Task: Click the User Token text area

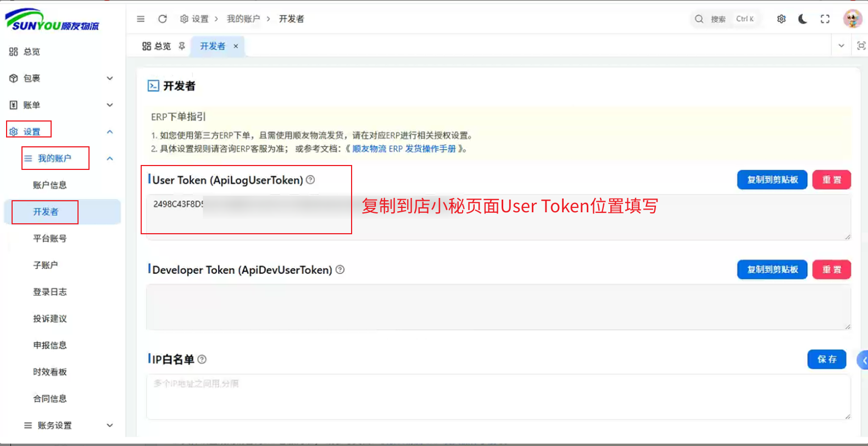Action: pos(499,217)
